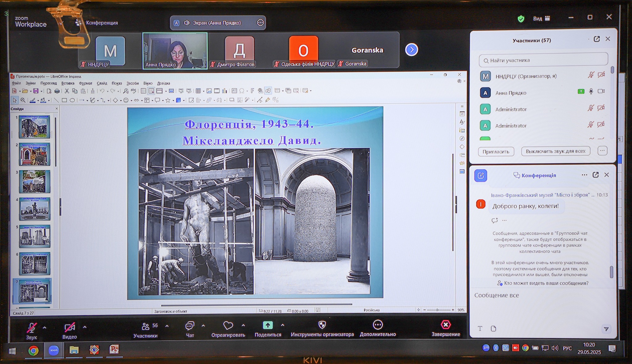Expand share options arrow beside Поделиться
Viewport: 632px width, 364px height.
tap(282, 325)
